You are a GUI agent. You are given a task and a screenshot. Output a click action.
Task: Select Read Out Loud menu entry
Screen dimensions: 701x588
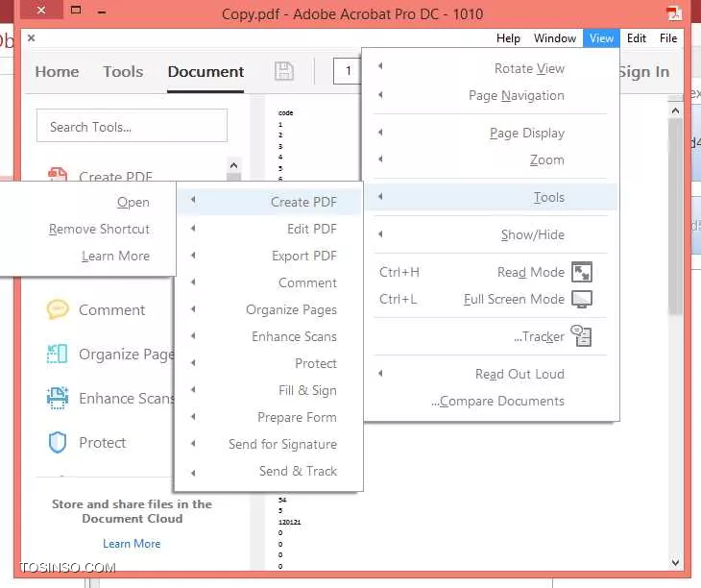point(491,374)
